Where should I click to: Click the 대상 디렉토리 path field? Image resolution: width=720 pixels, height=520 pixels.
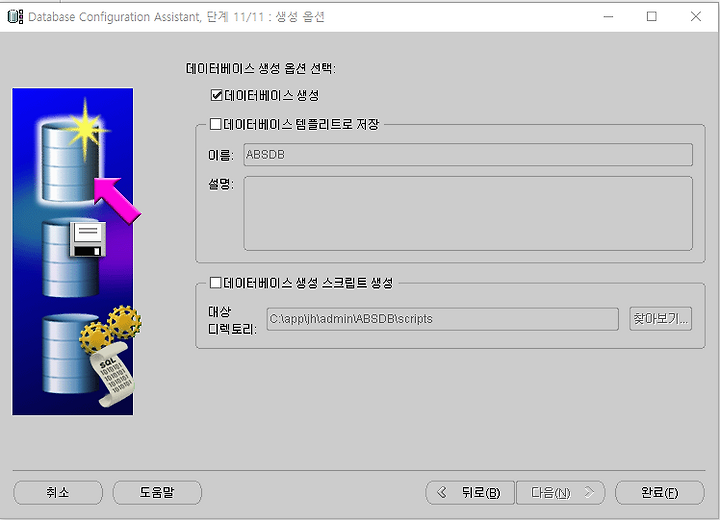pyautogui.click(x=443, y=319)
